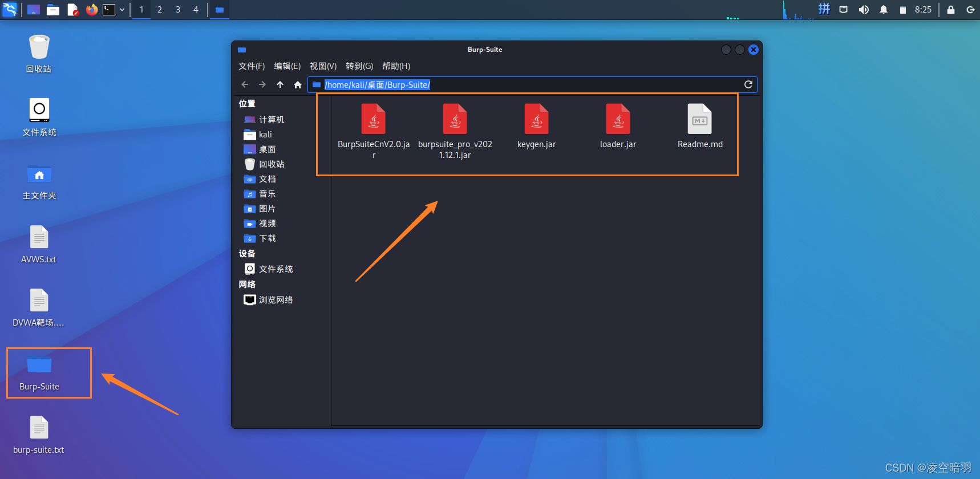Viewport: 980px width, 479px height.
Task: Select the Readme.md file
Action: click(x=700, y=127)
